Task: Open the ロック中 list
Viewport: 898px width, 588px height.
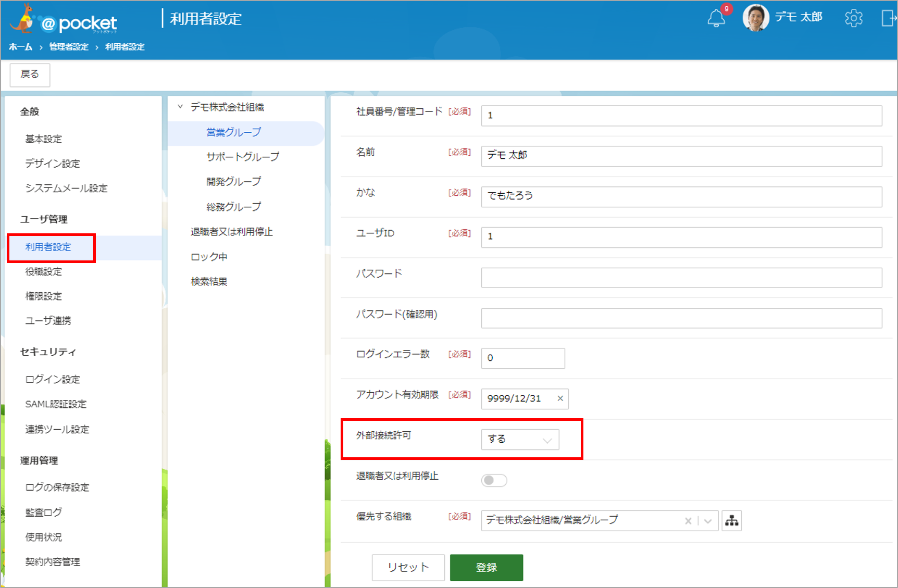Action: tap(209, 257)
